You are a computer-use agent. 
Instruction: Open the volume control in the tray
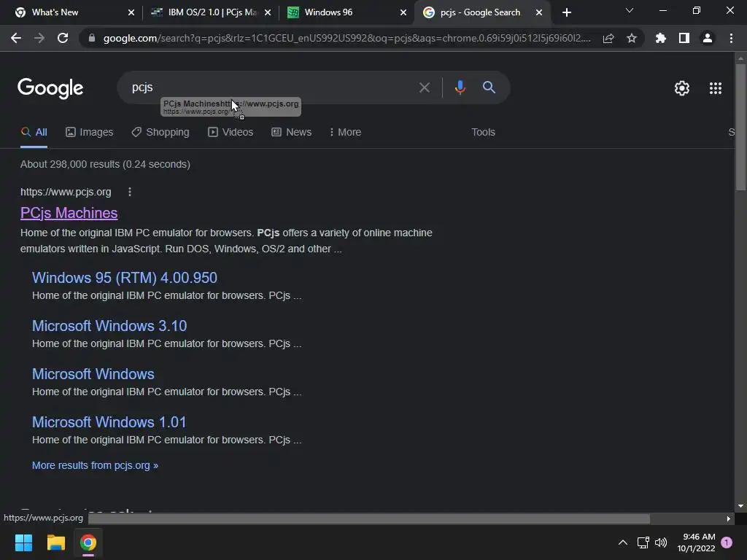click(661, 542)
